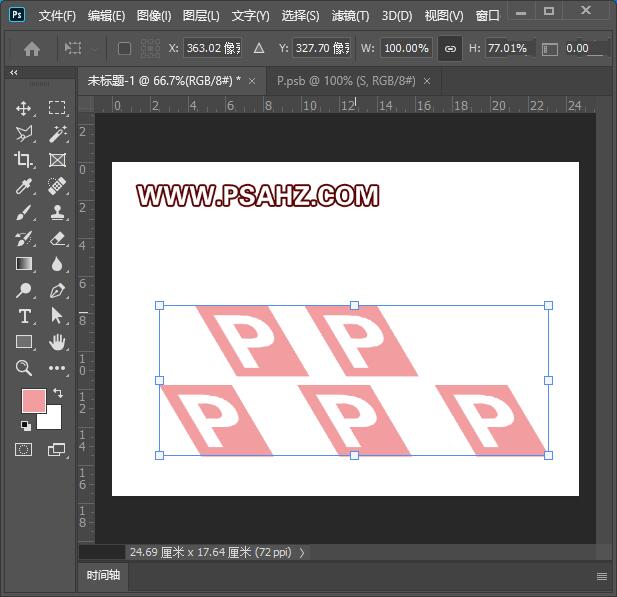
Task: Open the 文字(Y) menu
Action: [251, 16]
